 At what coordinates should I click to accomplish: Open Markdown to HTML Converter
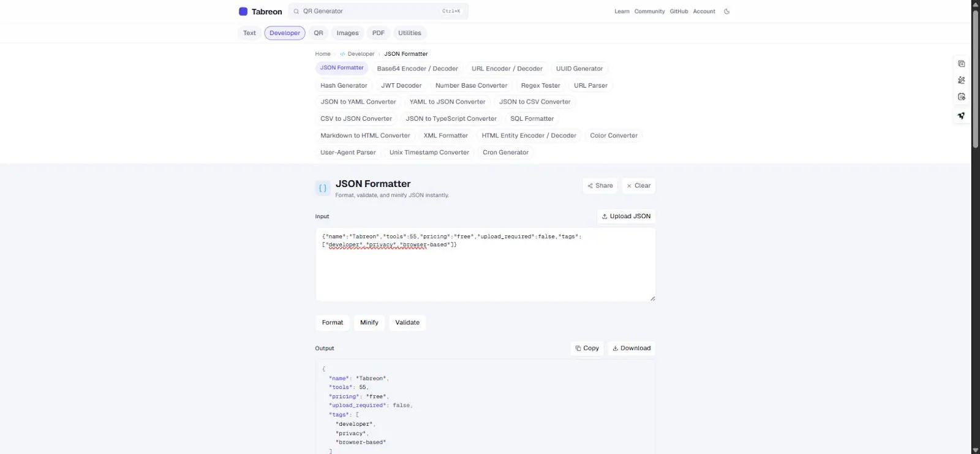[x=365, y=136]
